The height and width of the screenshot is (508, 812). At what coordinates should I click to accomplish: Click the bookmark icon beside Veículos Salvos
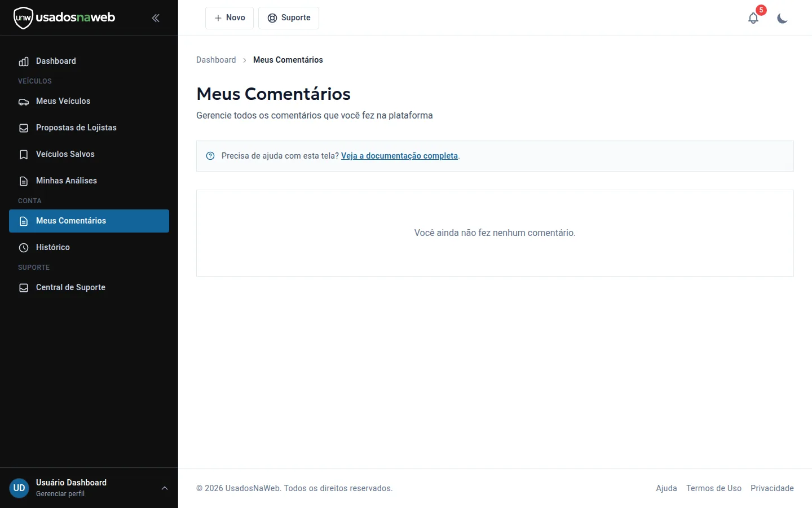(24, 155)
